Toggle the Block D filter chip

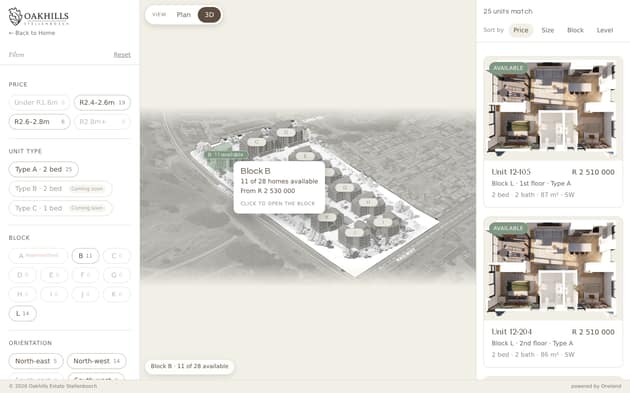[x=22, y=275]
